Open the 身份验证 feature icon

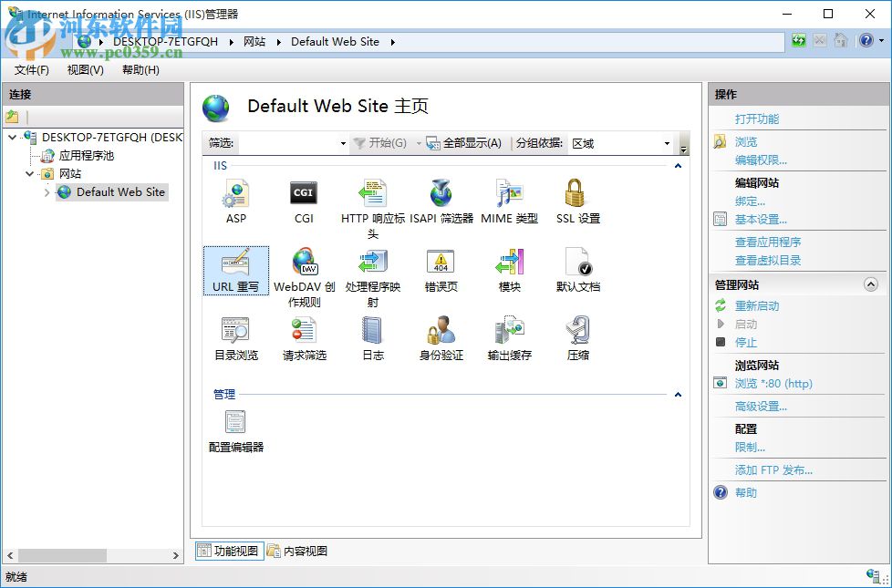(441, 333)
